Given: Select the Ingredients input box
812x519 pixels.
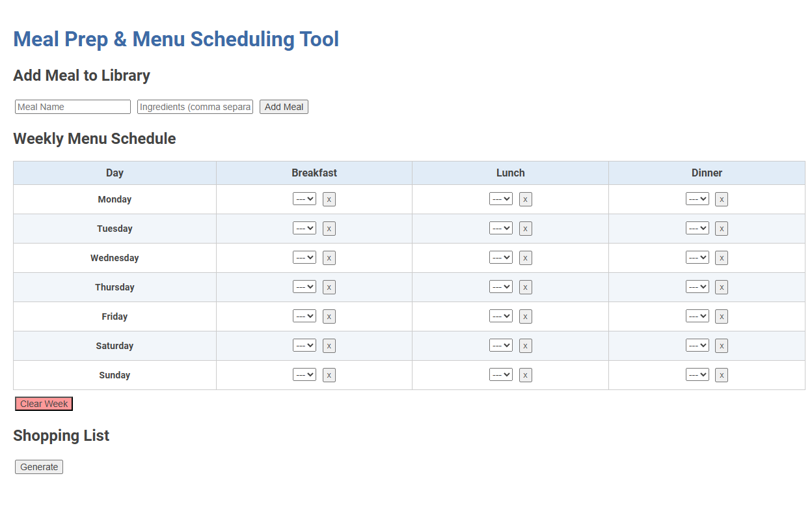Looking at the screenshot, I should click(x=195, y=106).
